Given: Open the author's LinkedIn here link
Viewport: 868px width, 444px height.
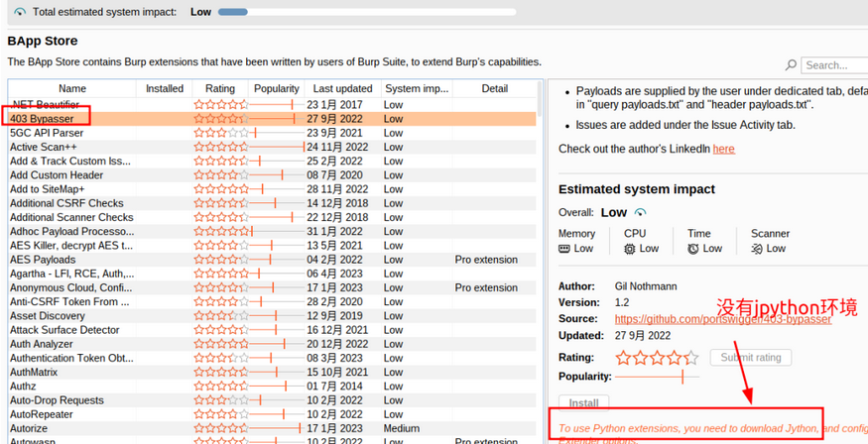Looking at the screenshot, I should (x=723, y=149).
